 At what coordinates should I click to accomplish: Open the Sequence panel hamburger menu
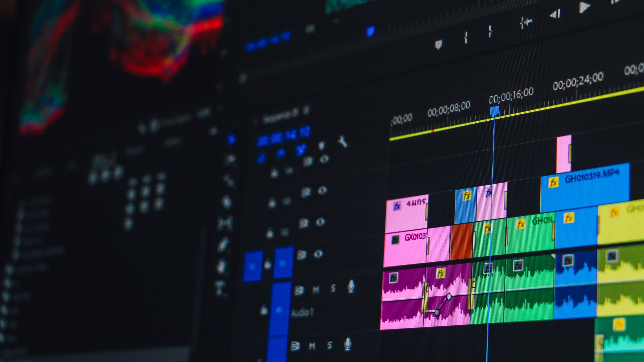pyautogui.click(x=307, y=110)
